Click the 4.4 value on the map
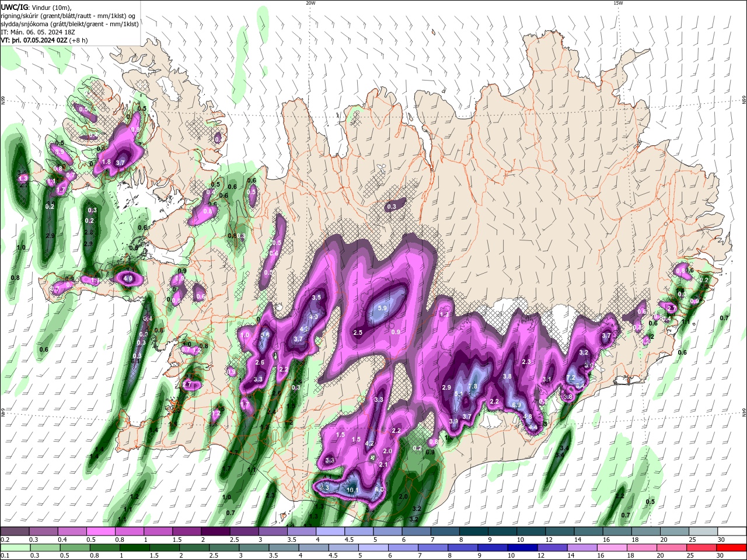Viewport: 747px width, 560px height. pyautogui.click(x=533, y=428)
